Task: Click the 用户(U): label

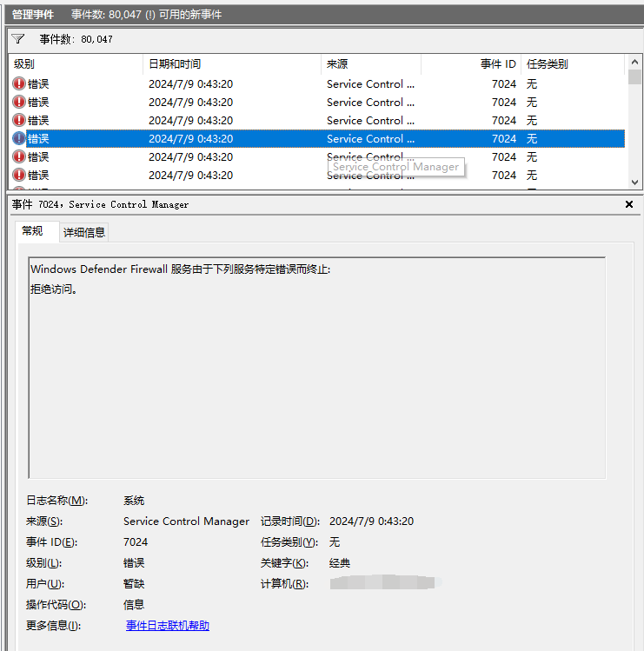Action: [45, 584]
